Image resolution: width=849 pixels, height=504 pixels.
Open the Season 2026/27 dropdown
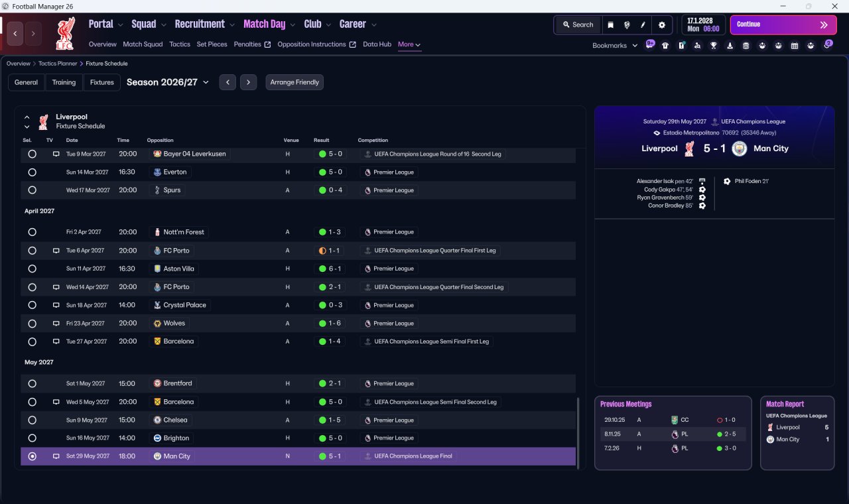tap(168, 82)
